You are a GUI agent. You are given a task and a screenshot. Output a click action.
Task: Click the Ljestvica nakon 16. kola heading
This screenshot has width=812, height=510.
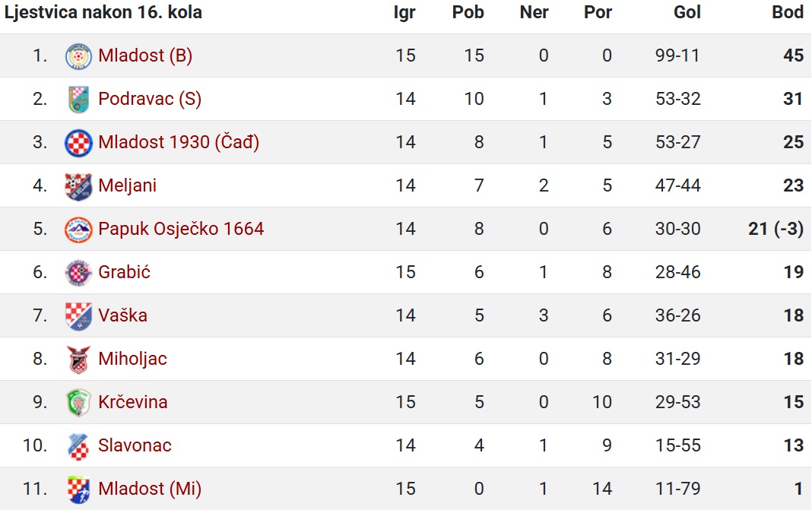[x=103, y=12]
